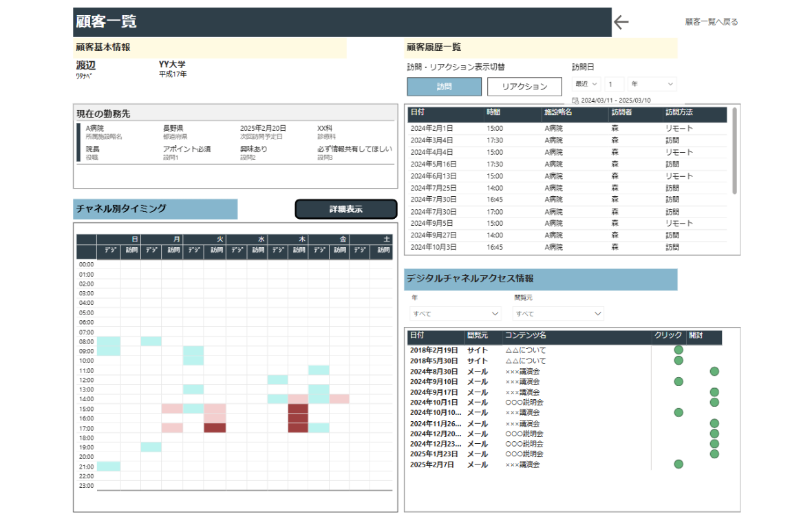The height and width of the screenshot is (523, 812).
Task: Click the 閲覧元 column header in access table
Action: click(x=478, y=335)
